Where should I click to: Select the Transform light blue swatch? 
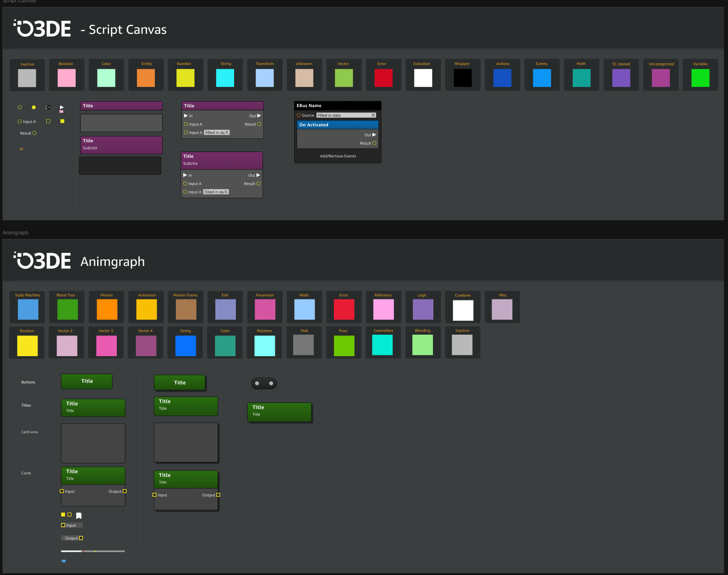[x=265, y=78]
